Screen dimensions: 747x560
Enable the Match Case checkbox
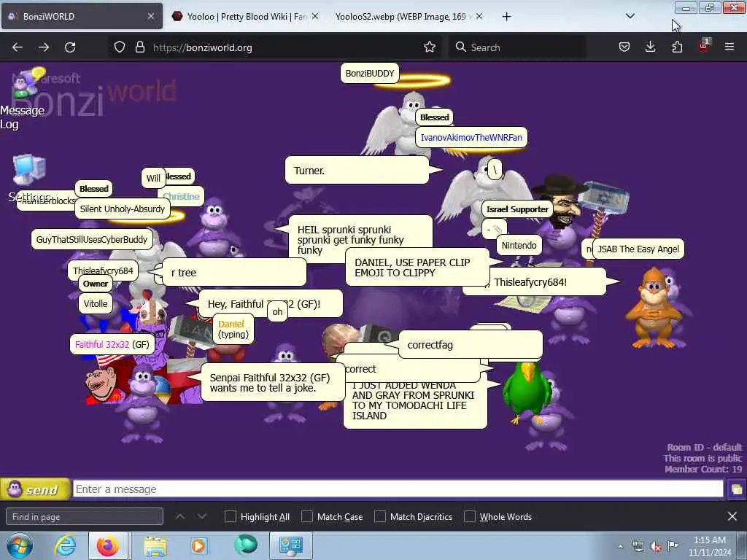point(307,516)
